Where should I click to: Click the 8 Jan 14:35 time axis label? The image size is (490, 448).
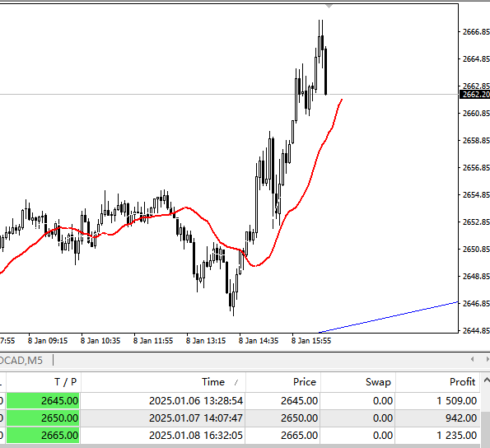tap(258, 341)
